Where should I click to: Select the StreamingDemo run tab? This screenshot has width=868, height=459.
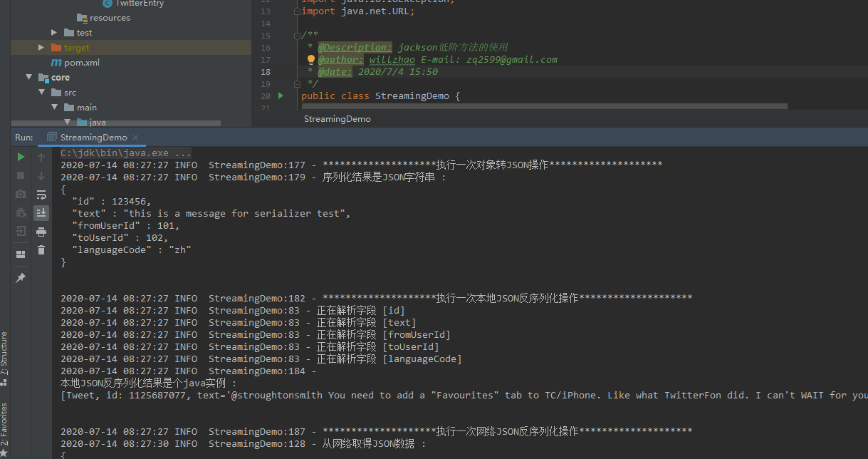tap(93, 138)
